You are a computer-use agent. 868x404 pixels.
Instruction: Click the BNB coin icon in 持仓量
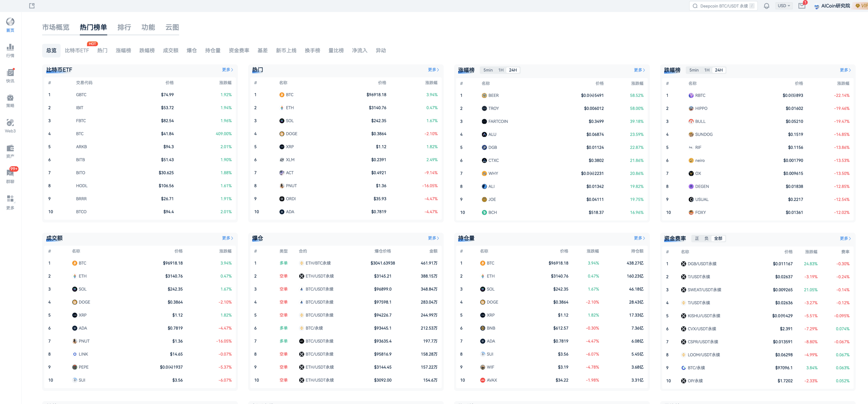click(x=483, y=328)
